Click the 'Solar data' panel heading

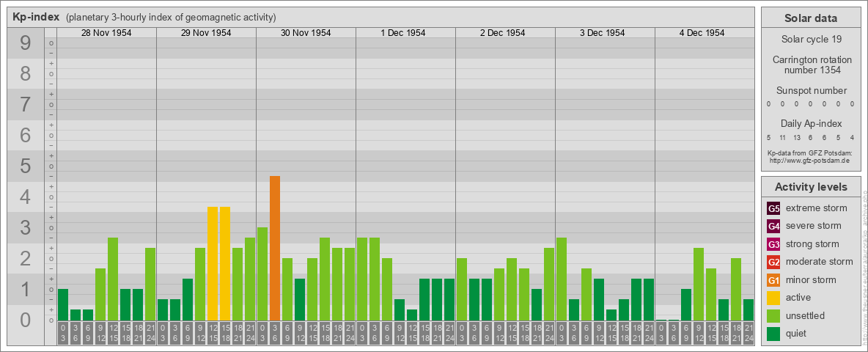[811, 18]
